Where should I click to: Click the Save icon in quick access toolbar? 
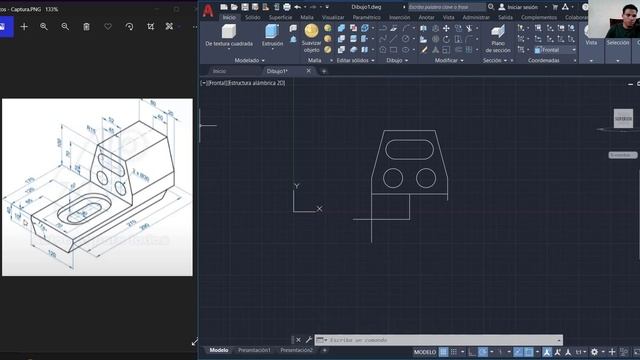point(245,7)
